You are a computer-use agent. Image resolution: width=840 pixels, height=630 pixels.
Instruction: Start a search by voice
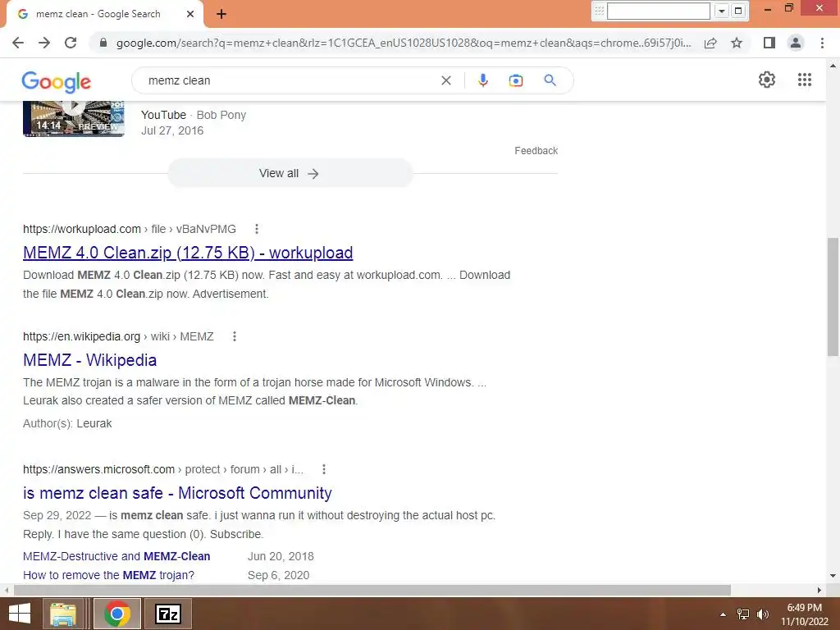(x=482, y=80)
